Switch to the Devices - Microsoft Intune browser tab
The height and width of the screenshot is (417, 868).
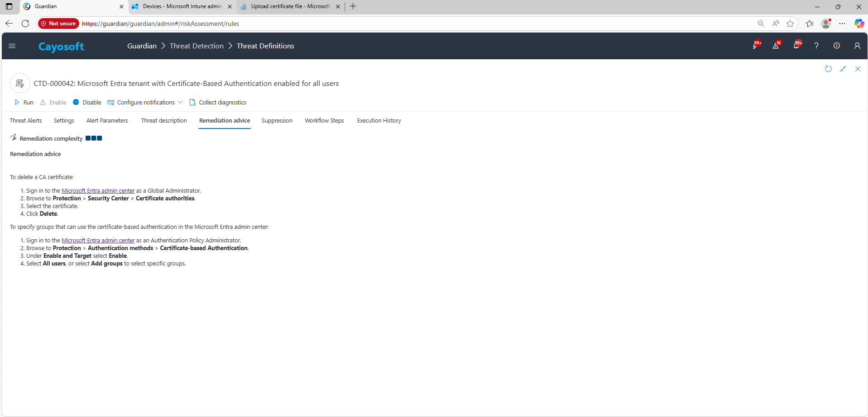click(x=182, y=6)
